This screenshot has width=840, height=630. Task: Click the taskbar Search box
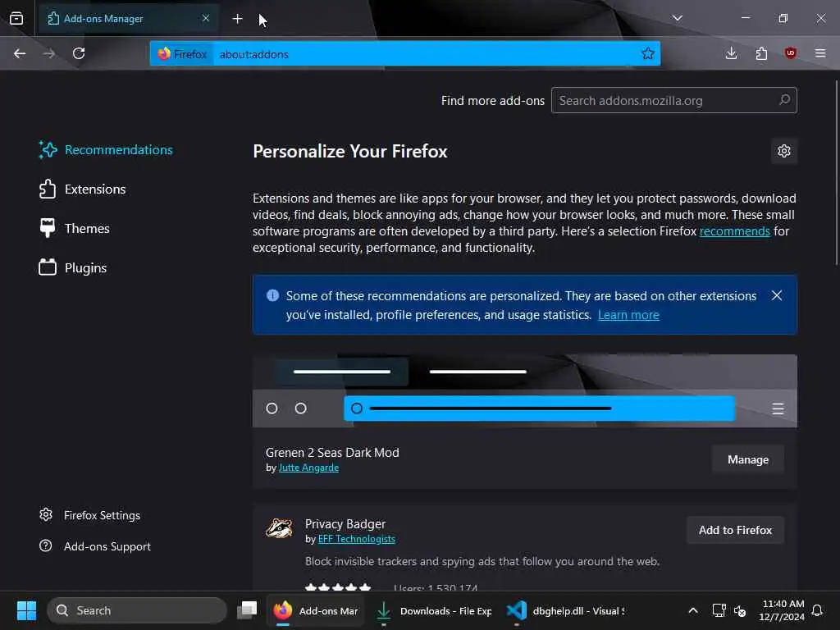click(137, 610)
